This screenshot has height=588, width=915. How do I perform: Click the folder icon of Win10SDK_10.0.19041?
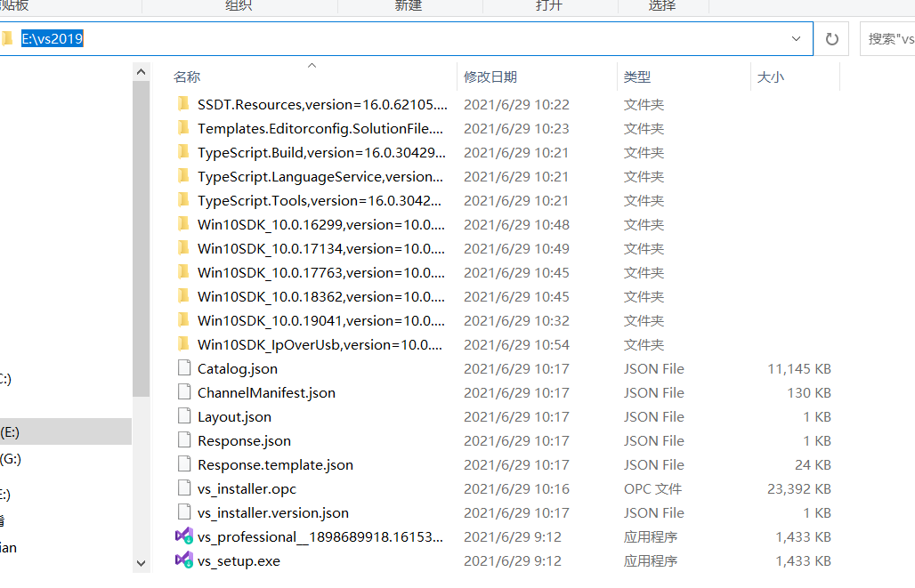(x=183, y=319)
